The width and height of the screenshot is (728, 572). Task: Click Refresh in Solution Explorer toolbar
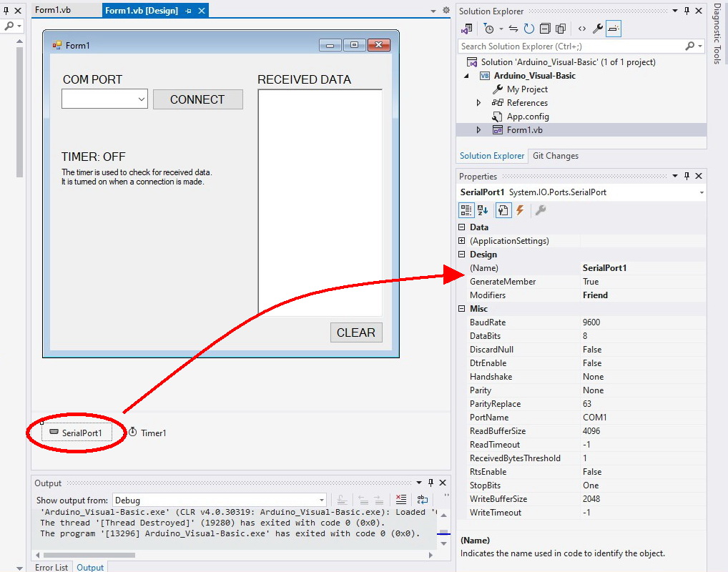pos(528,29)
